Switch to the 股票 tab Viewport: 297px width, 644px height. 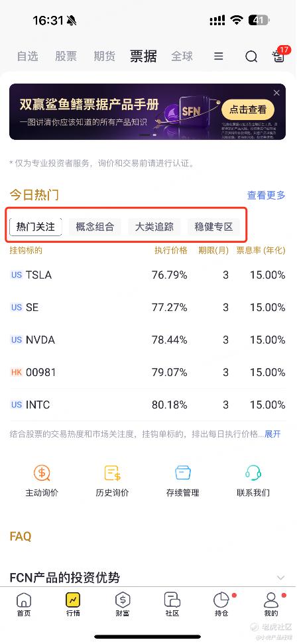(x=66, y=56)
